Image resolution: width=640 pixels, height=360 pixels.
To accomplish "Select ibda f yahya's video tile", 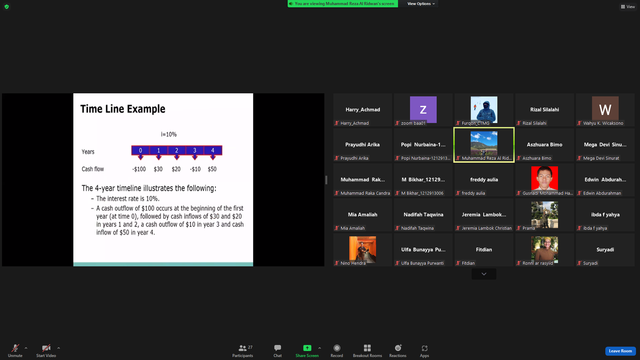I will click(605, 215).
